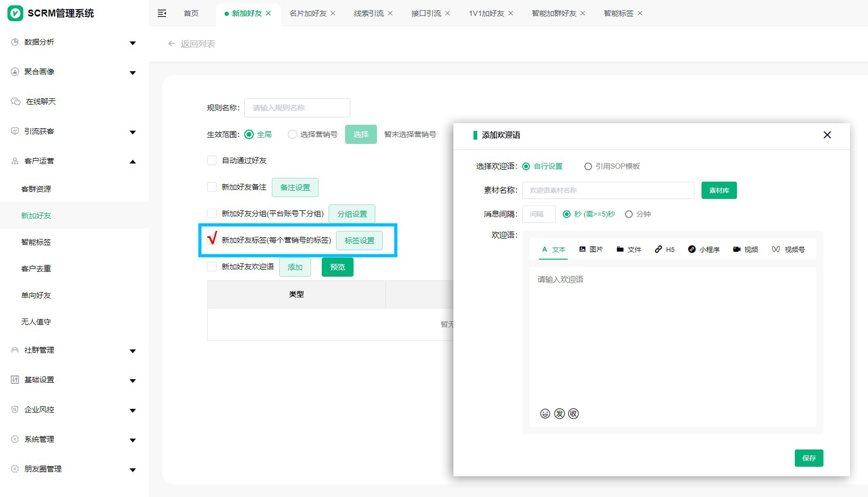Open 无人值守 sidebar item
This screenshot has height=497, width=868.
pyautogui.click(x=36, y=322)
